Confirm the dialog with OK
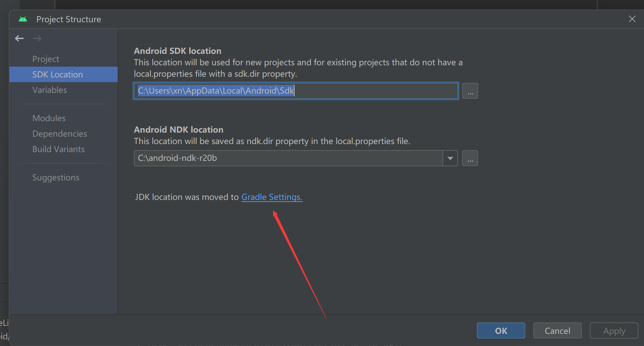This screenshot has height=346, width=644. [501, 331]
